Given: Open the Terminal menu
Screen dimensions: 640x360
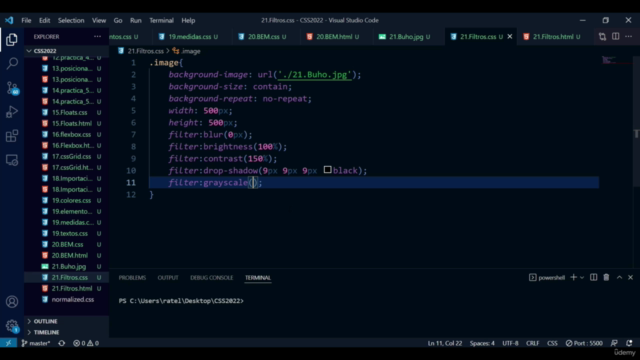Looking at the screenshot, I should [161, 20].
